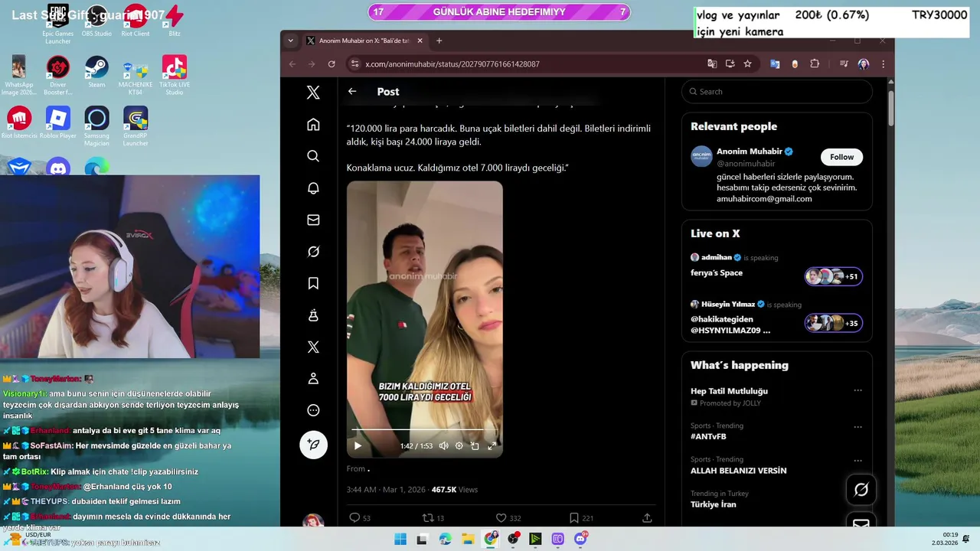Open Samsung Magician shortcut
The image size is (980, 551).
(x=96, y=126)
